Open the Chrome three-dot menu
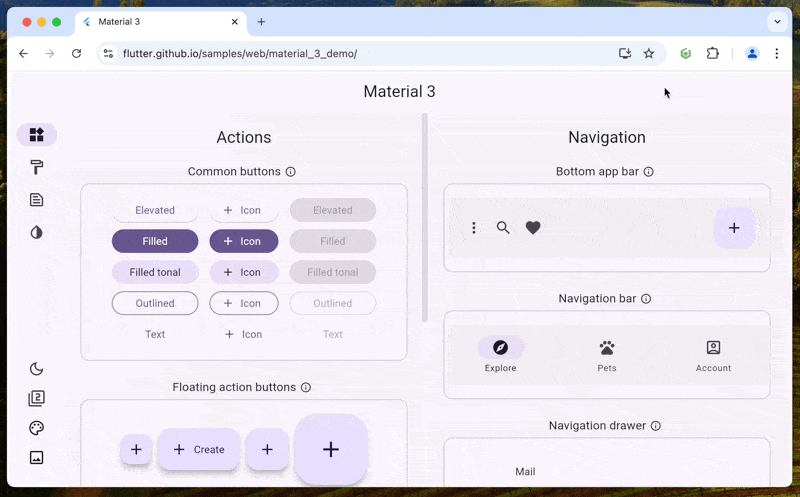The image size is (800, 497). point(777,54)
